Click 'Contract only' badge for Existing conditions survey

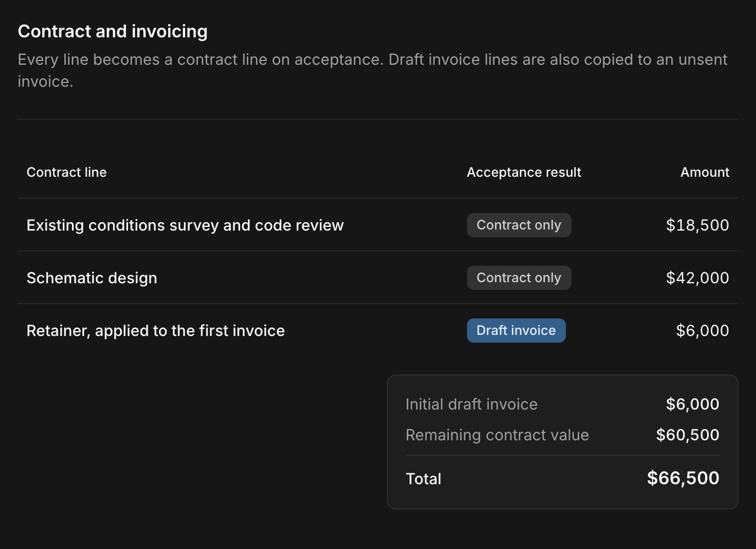[519, 225]
